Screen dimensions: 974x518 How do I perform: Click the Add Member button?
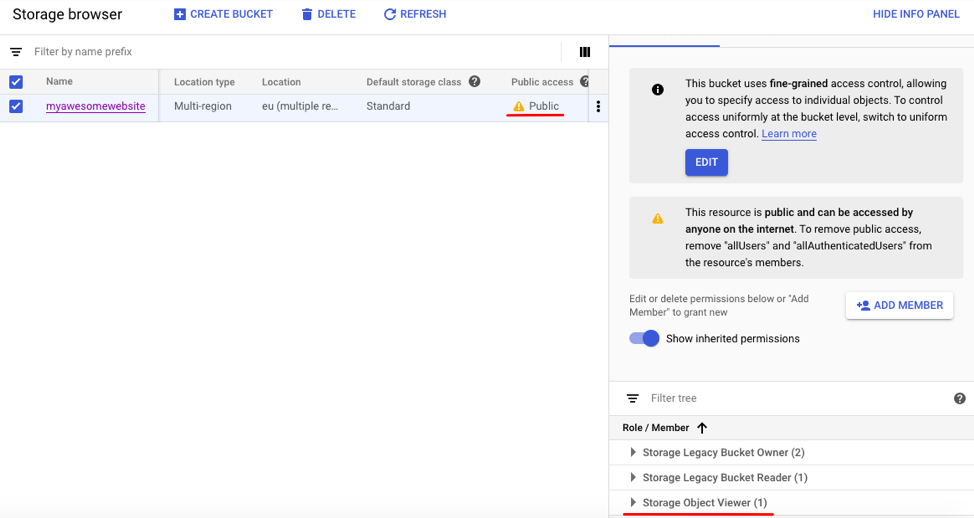[899, 305]
